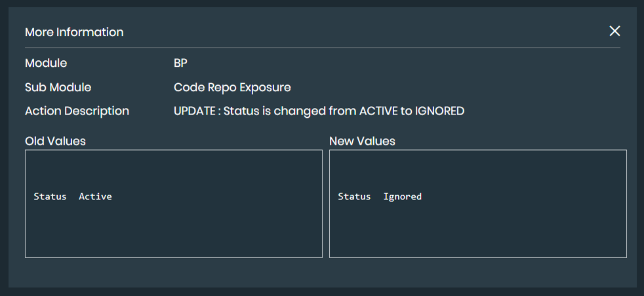The height and width of the screenshot is (296, 644).
Task: Select the Active value in Old Values
Action: tap(95, 196)
